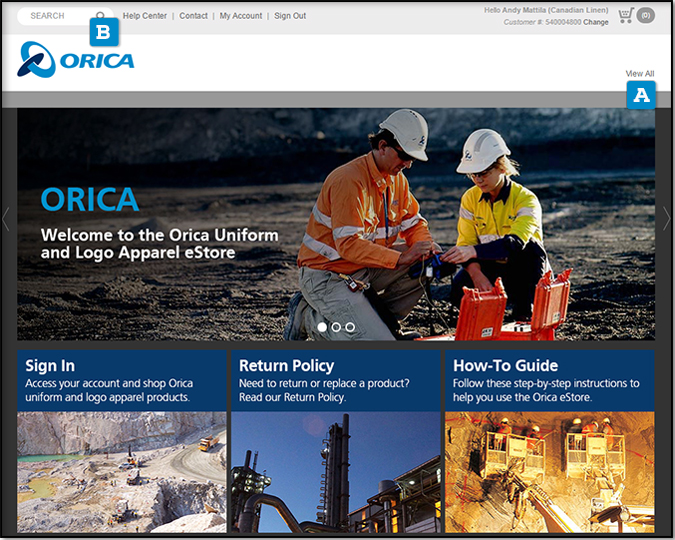The height and width of the screenshot is (540, 675).
Task: Click the Orica logo
Action: [x=76, y=60]
